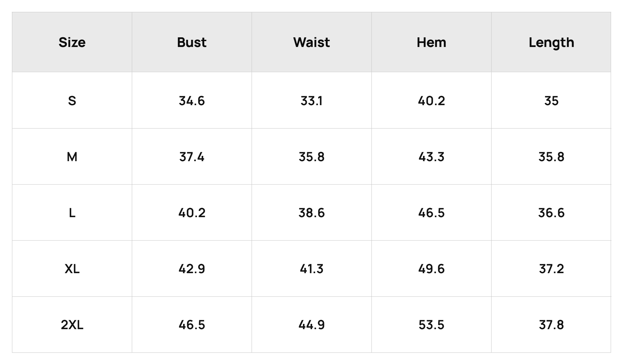Viewport: 623px width, 364px height.
Task: Click the Waist column header
Action: 311,42
